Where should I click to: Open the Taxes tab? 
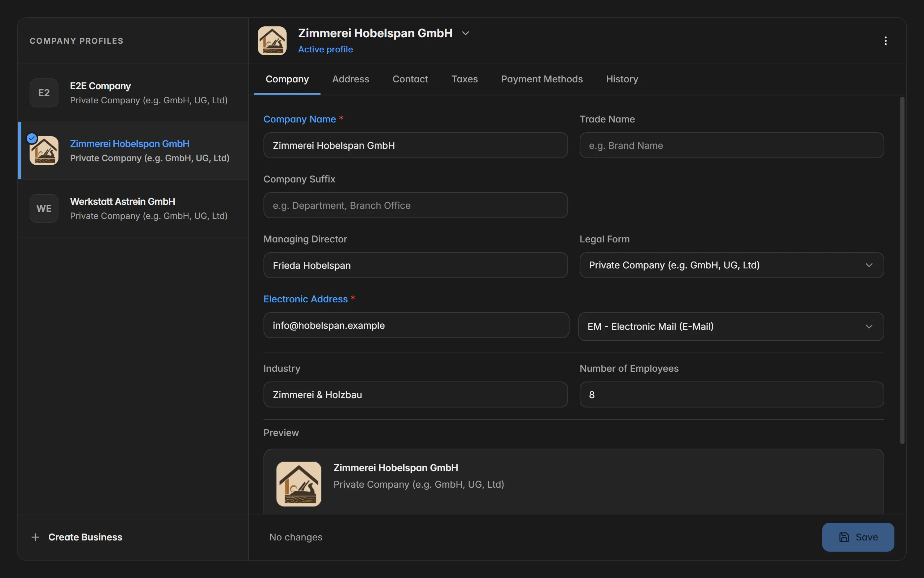[464, 79]
